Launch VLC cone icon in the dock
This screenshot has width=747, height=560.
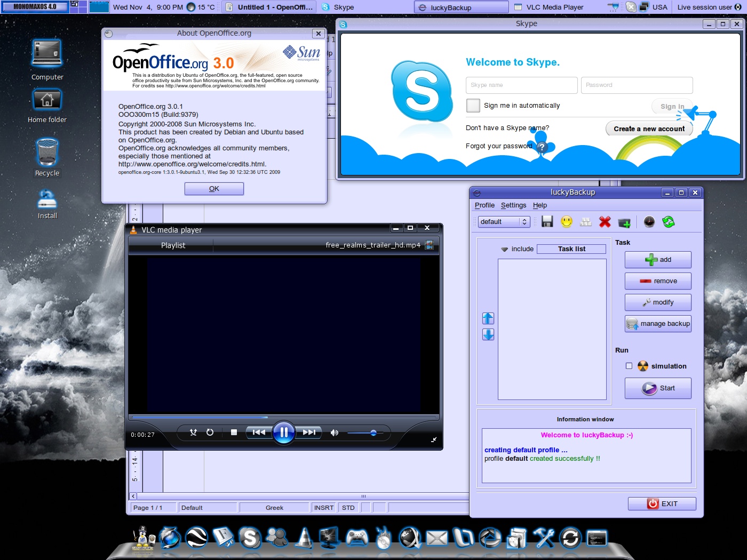(x=304, y=538)
